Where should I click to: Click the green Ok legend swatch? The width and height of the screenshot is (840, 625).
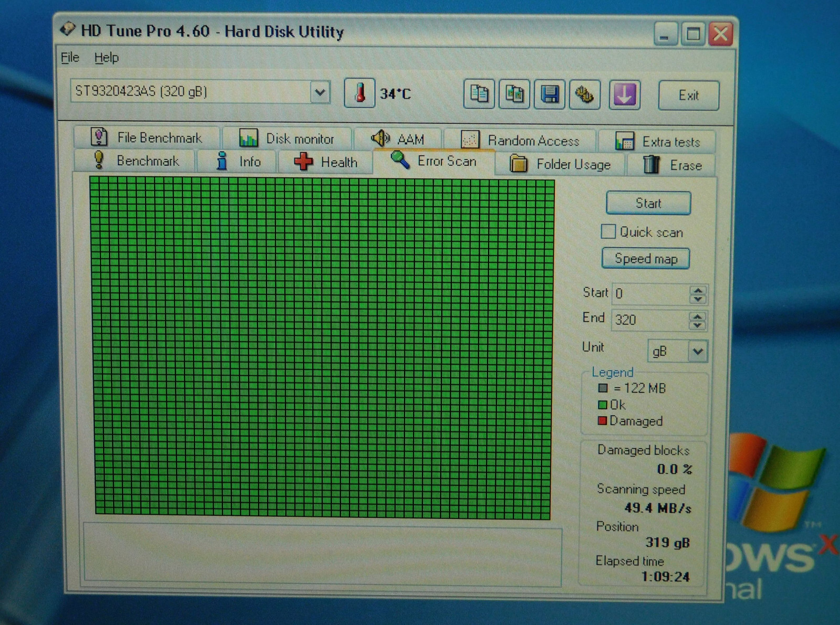point(603,405)
